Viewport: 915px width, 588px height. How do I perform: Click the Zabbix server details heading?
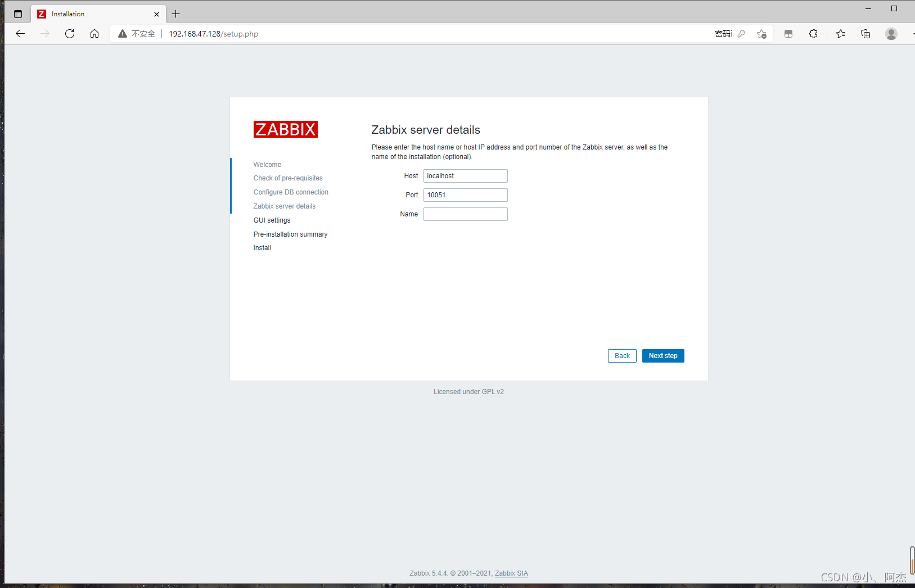426,130
